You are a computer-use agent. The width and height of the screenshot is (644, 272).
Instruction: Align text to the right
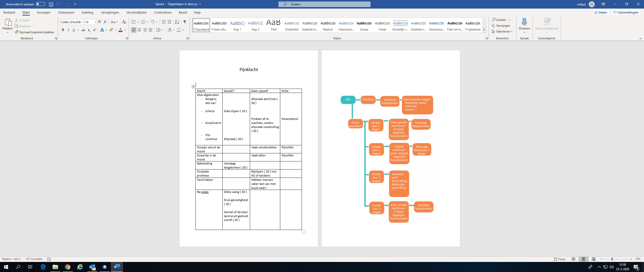[x=145, y=30]
